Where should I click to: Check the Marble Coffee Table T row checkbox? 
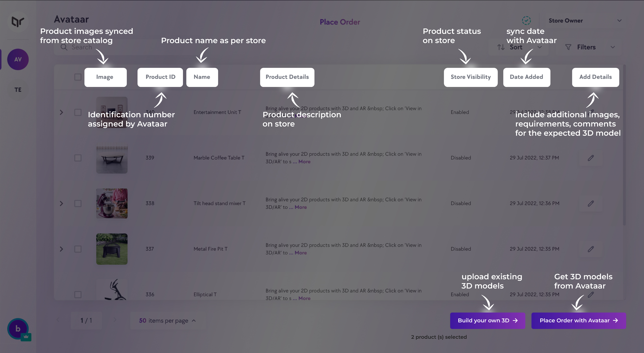coord(78,158)
